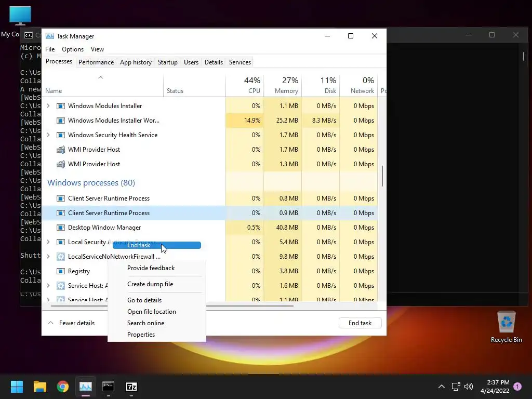Click the LocalServiceNoNetworkFirewall gear icon
This screenshot has width=532, height=399.
coord(61,257)
